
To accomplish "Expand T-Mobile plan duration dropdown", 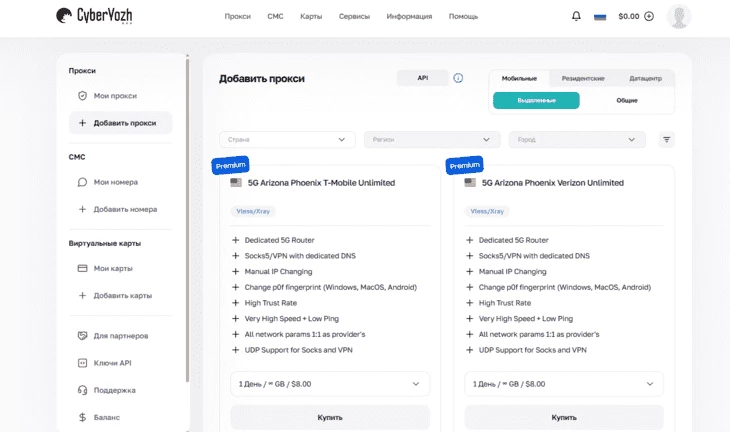I will tap(330, 383).
